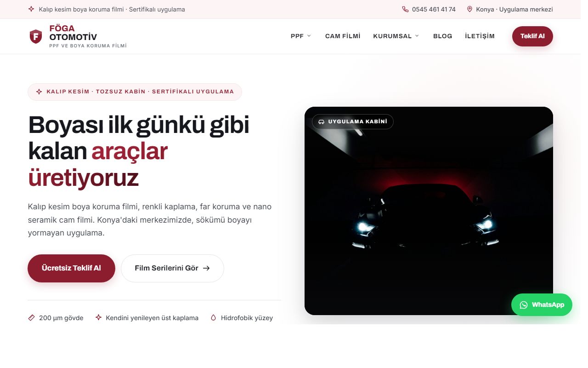Call the phone number 0545 461 41 74
This screenshot has width=588, height=368.
[434, 9]
